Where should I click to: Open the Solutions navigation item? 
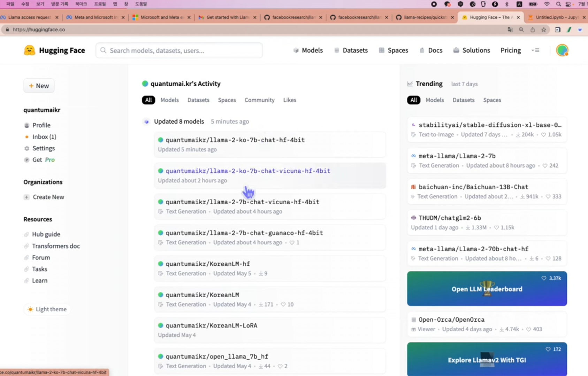pos(472,50)
